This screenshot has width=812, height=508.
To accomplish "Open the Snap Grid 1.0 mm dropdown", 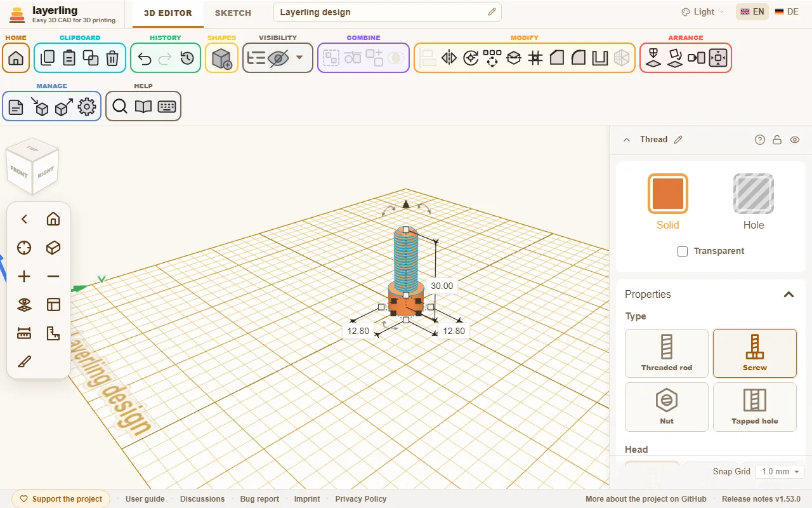I will (780, 471).
